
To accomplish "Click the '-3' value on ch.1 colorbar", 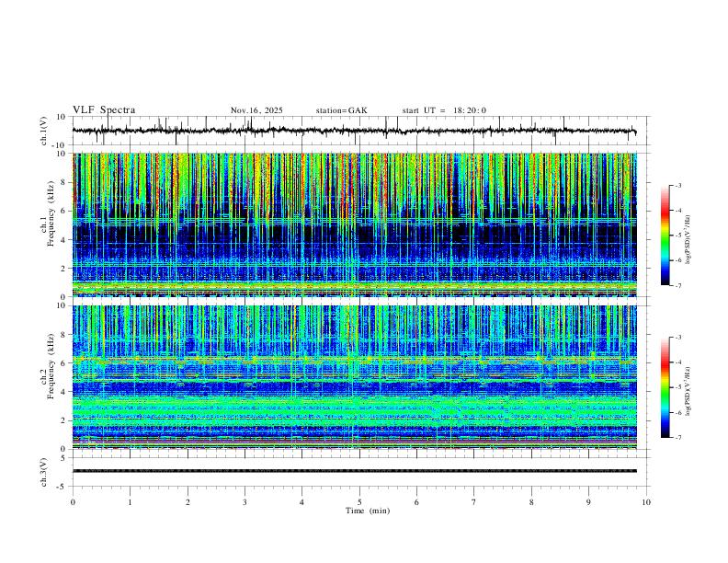I will (678, 185).
